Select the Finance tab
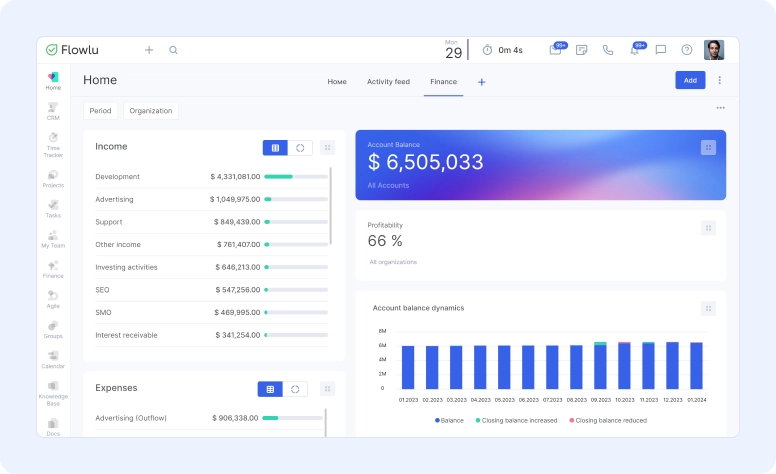Image resolution: width=776 pixels, height=474 pixels. coord(443,82)
